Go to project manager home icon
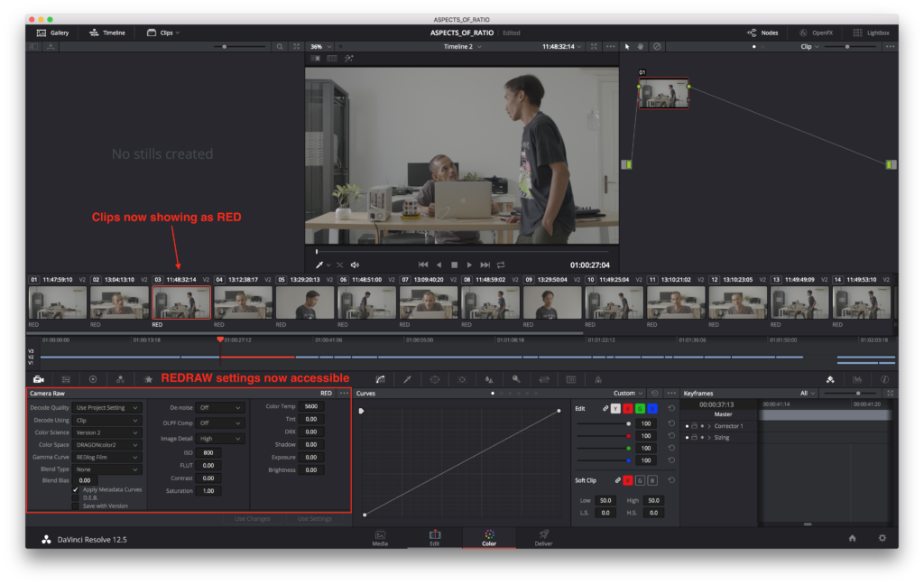Viewport: 924px width, 585px height. [852, 538]
